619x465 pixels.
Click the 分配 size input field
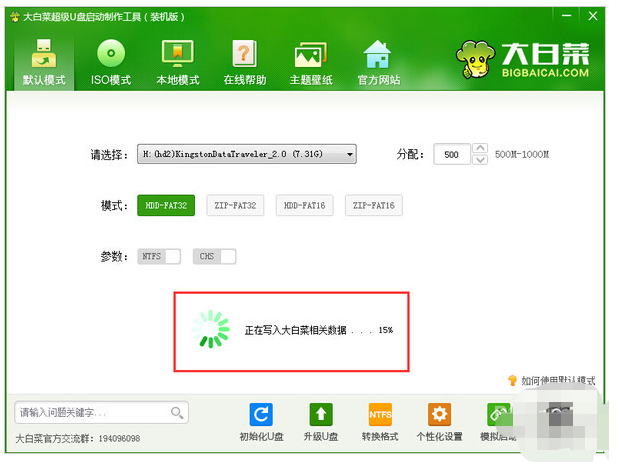[452, 154]
